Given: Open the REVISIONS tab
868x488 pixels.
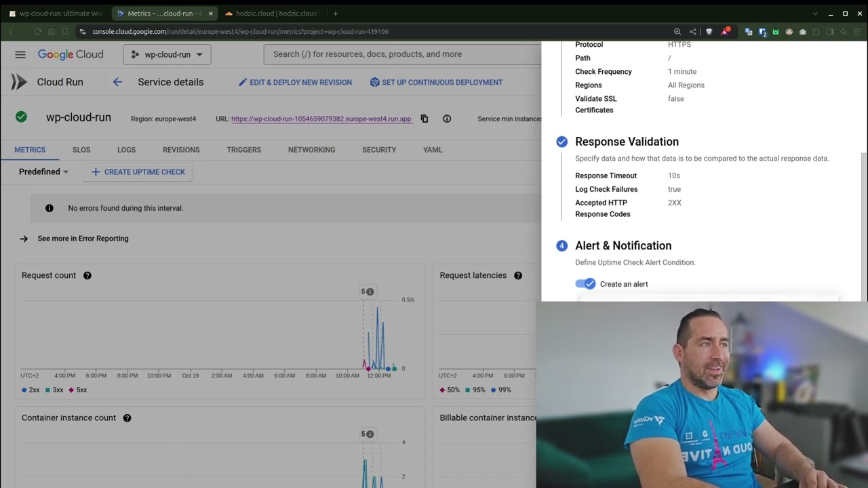Looking at the screenshot, I should pos(181,150).
